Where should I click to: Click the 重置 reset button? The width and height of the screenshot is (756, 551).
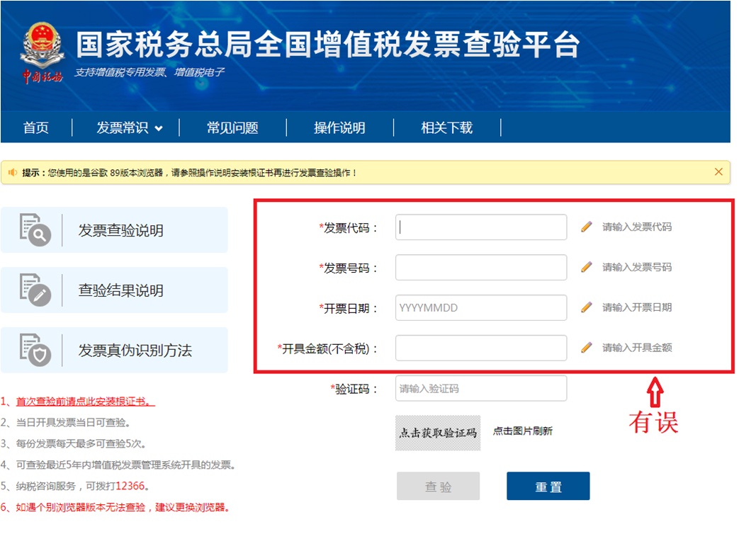pyautogui.click(x=548, y=486)
